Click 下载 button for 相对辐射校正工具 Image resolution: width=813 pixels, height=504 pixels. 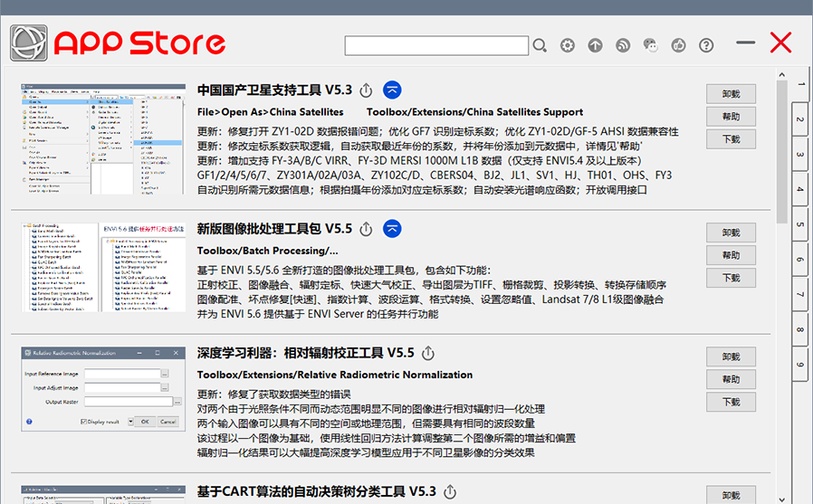point(732,402)
